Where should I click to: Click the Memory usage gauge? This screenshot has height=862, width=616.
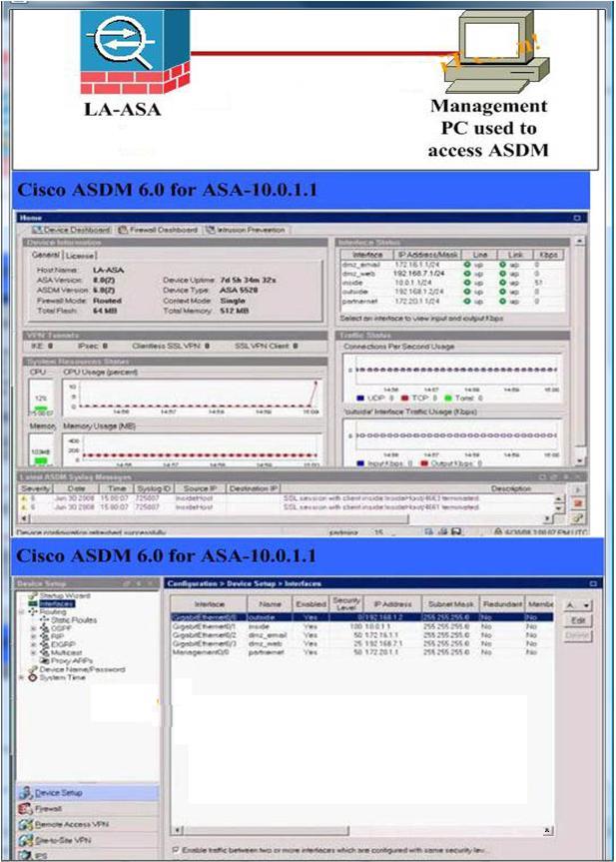click(x=41, y=449)
